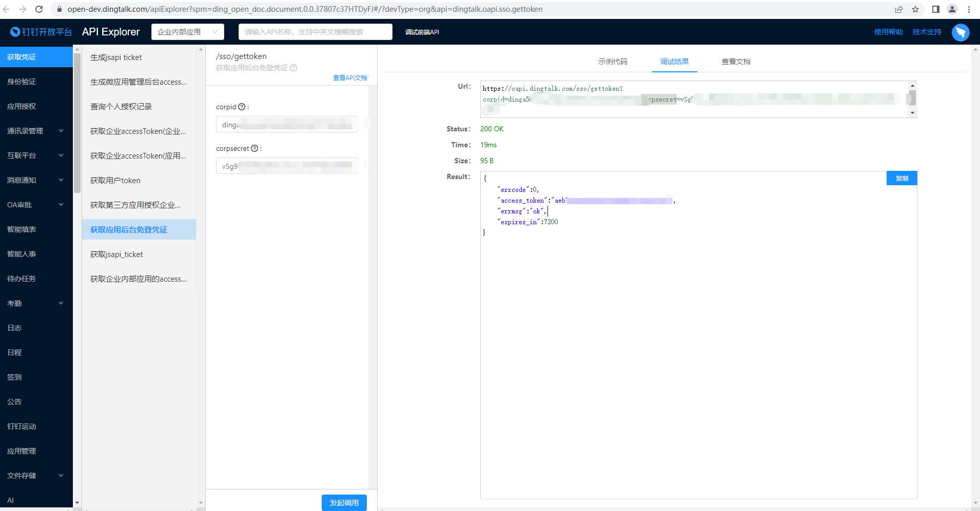Switch to the 查看文档 tab
Screen dimensions: 980x511
point(736,62)
